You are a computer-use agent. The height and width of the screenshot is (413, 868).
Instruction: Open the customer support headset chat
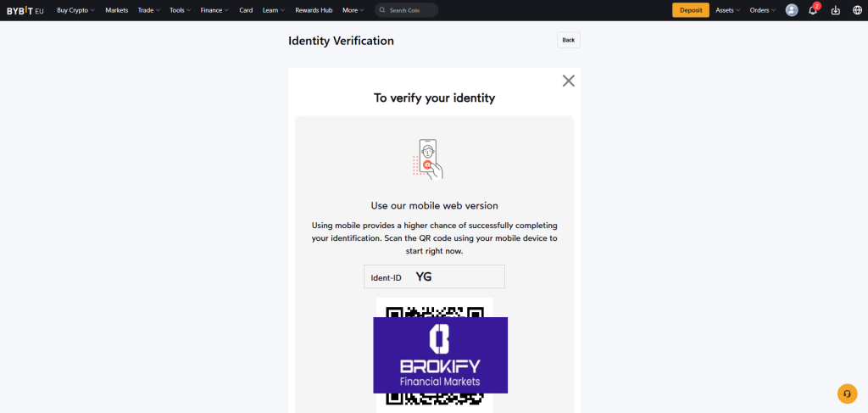pos(847,393)
